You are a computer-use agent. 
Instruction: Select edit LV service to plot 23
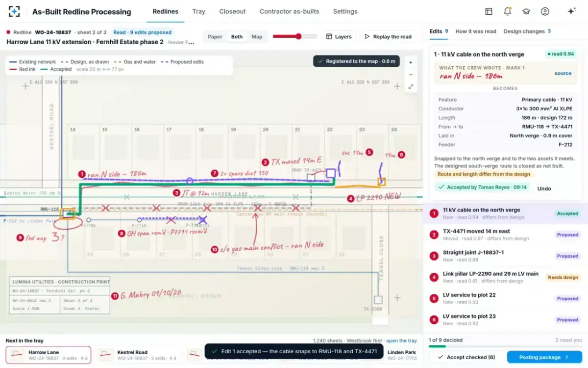pyautogui.click(x=506, y=319)
